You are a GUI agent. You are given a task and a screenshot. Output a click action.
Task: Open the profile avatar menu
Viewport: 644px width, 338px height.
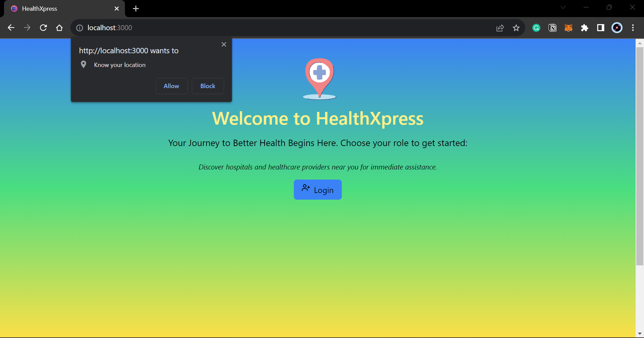click(x=617, y=28)
